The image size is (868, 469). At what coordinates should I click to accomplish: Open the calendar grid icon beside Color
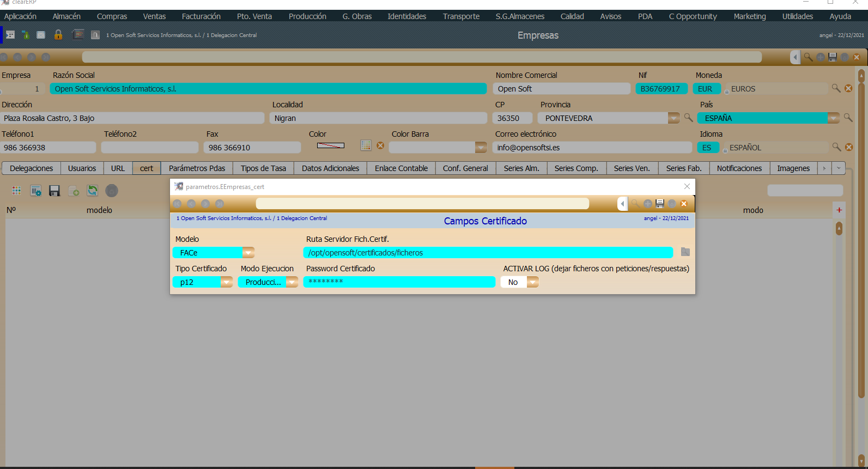[366, 145]
